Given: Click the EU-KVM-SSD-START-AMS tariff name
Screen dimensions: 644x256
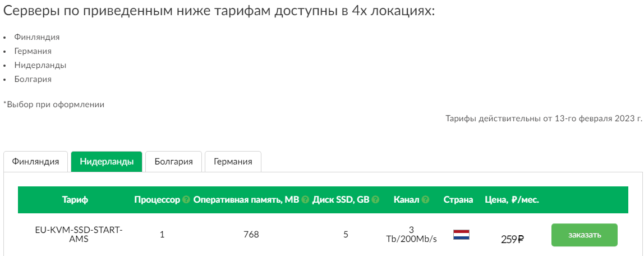Looking at the screenshot, I should [79, 235].
